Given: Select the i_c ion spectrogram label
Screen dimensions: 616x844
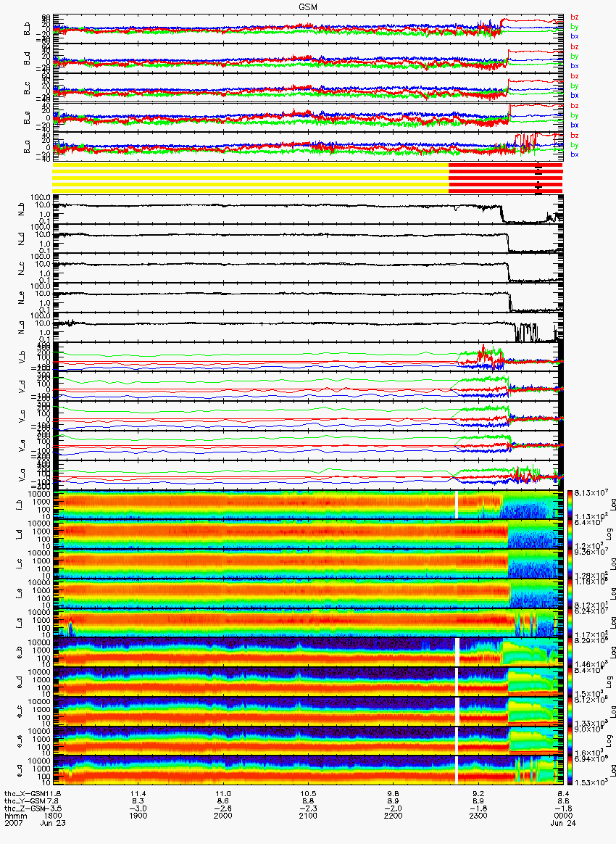Looking at the screenshot, I should pyautogui.click(x=20, y=564).
